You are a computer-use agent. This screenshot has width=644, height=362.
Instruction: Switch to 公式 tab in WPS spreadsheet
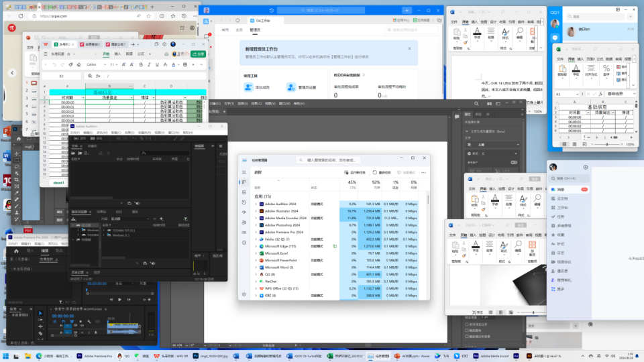coord(141,54)
